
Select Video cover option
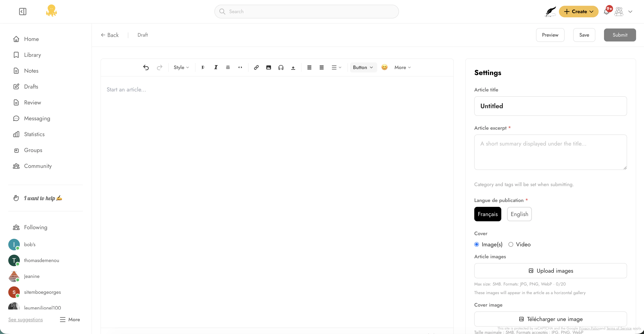click(511, 244)
